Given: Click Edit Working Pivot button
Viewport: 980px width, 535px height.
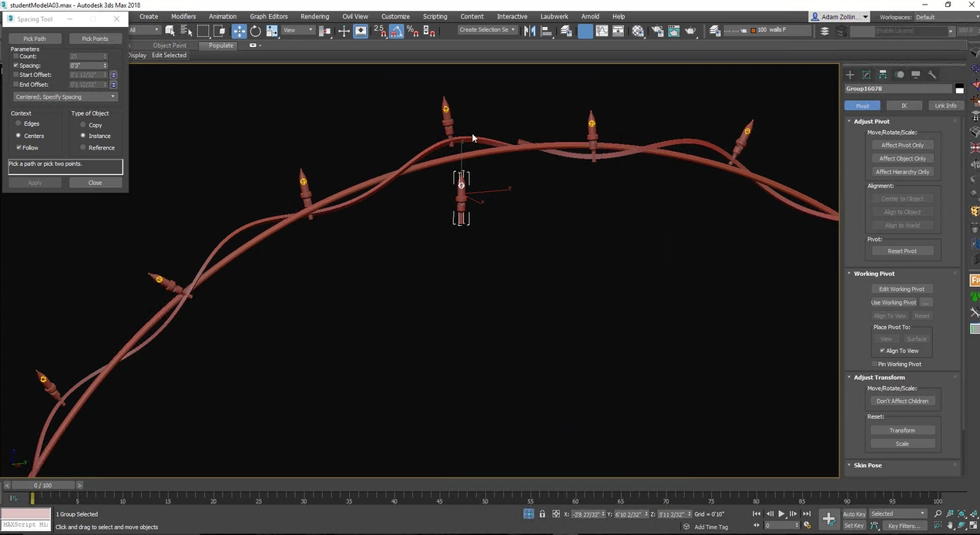Looking at the screenshot, I should point(902,289).
